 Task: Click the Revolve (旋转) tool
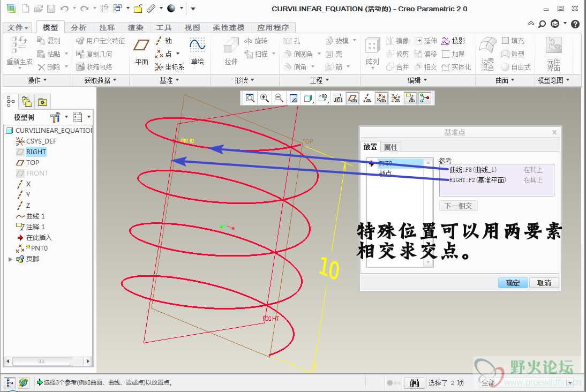point(256,41)
